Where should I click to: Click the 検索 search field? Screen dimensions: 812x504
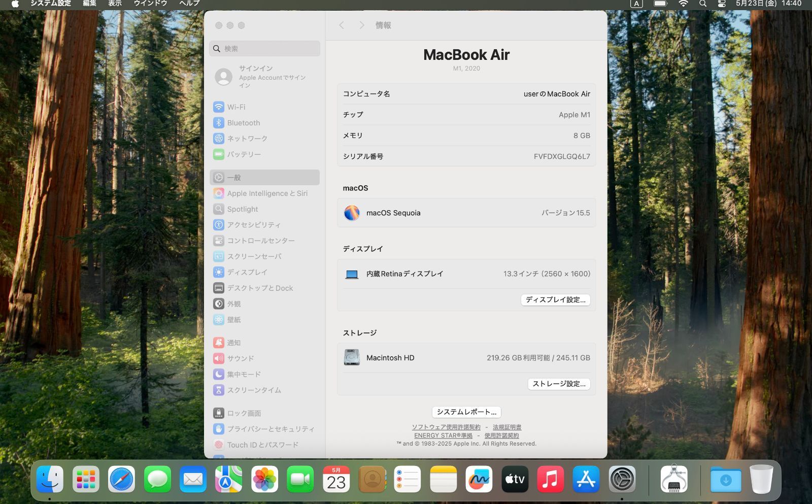tap(264, 49)
